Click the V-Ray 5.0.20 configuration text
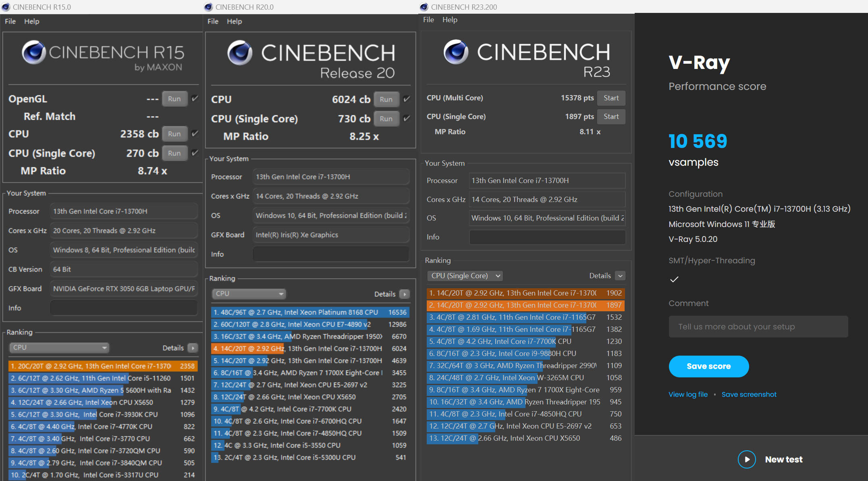This screenshot has width=868, height=481. coord(693,239)
